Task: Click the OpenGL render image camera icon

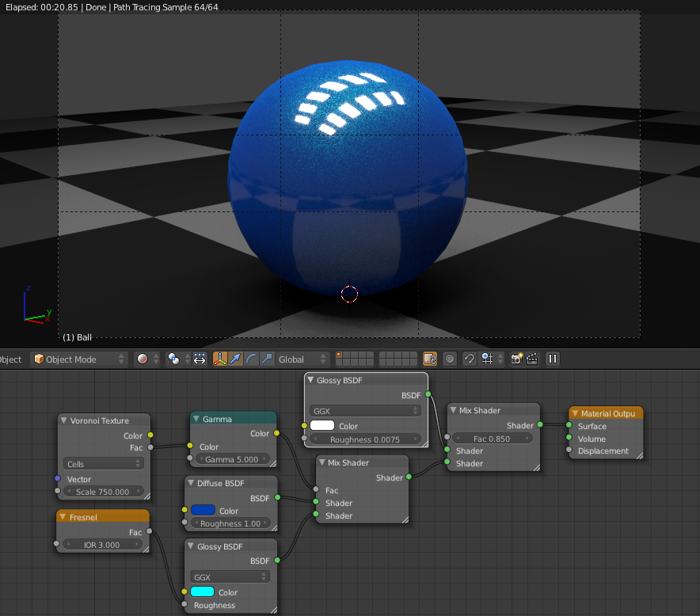Action: [x=516, y=359]
